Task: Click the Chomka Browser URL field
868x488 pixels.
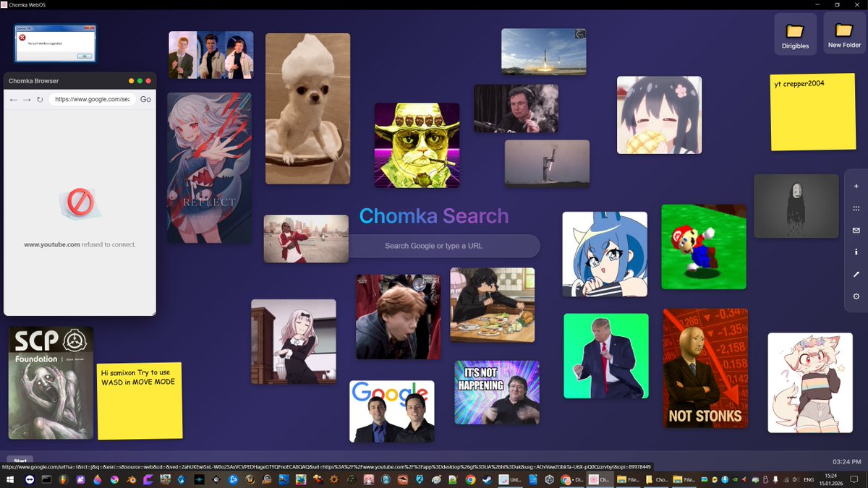Action: (x=92, y=99)
